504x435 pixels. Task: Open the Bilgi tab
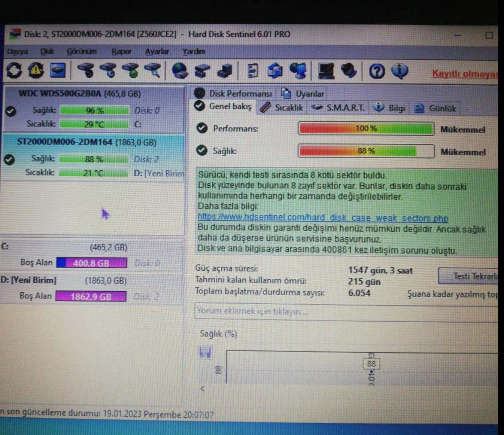[x=389, y=108]
